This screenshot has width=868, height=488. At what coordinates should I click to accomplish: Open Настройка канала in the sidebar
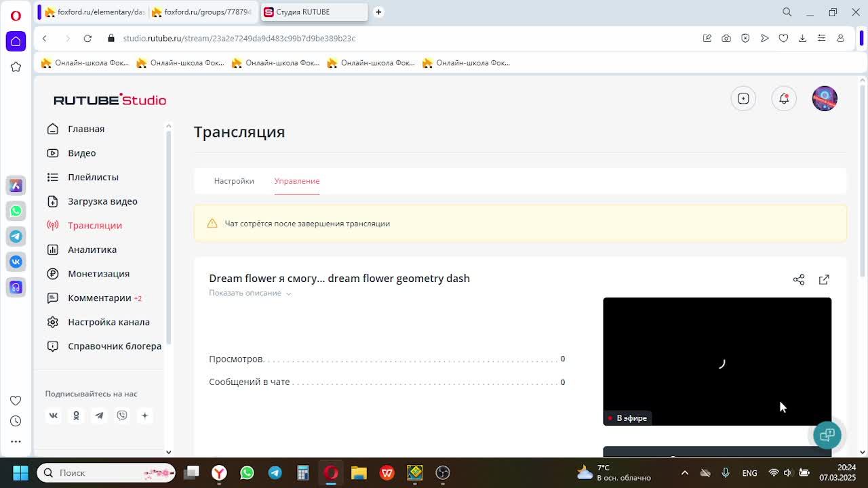point(98,322)
